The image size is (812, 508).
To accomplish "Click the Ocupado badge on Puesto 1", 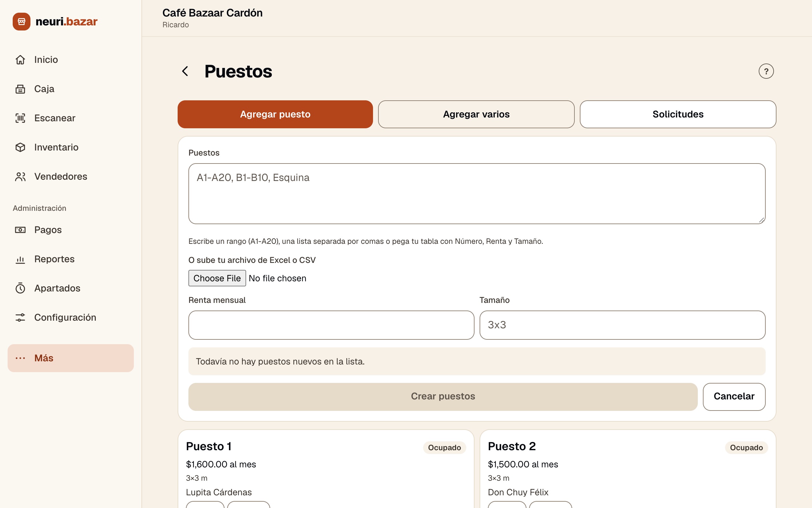I will pyautogui.click(x=444, y=448).
